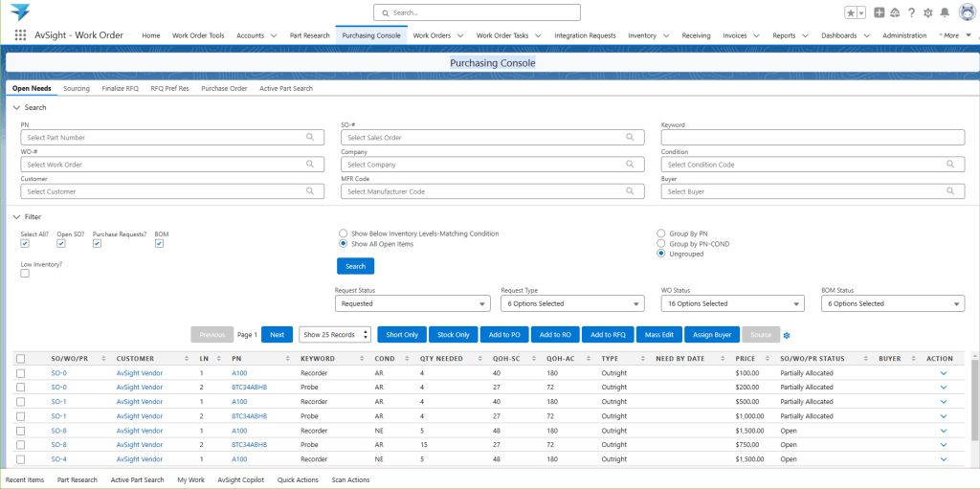Uncheck the BOM checkbox

(x=160, y=244)
